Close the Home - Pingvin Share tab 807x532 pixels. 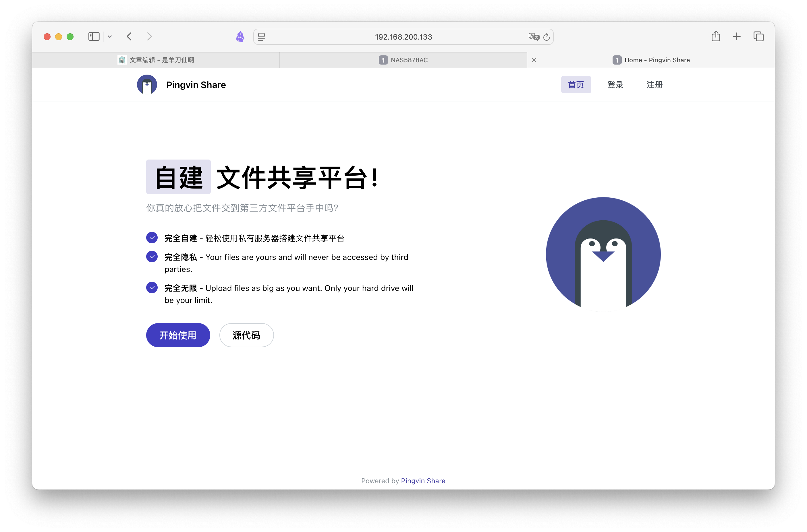coord(534,60)
